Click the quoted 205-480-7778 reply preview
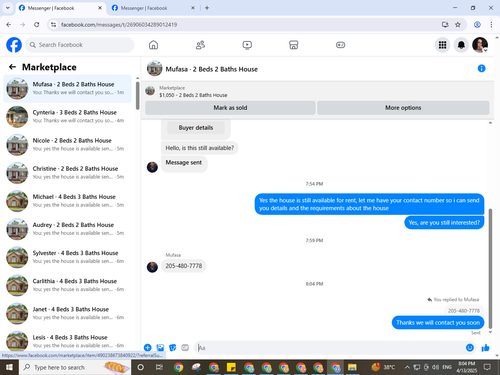The height and width of the screenshot is (375, 500). click(464, 311)
